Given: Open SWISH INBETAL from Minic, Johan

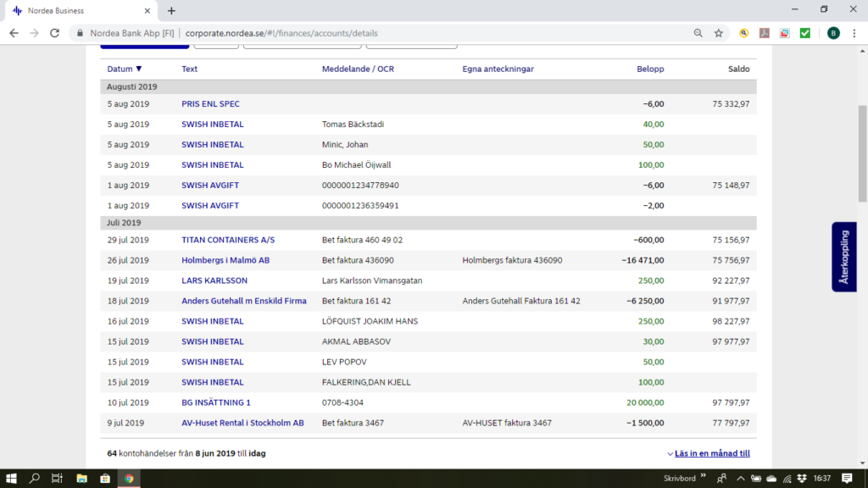Looking at the screenshot, I should click(213, 145).
